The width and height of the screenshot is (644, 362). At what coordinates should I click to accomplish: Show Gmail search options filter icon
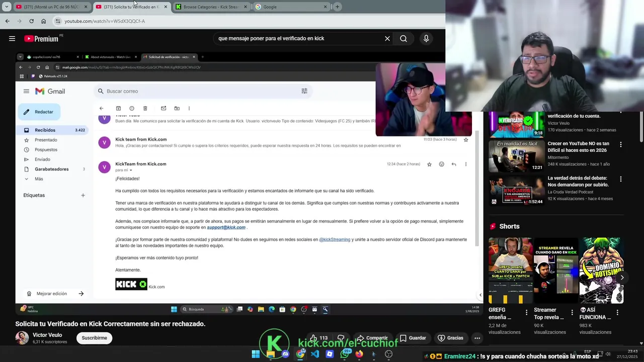tap(304, 91)
